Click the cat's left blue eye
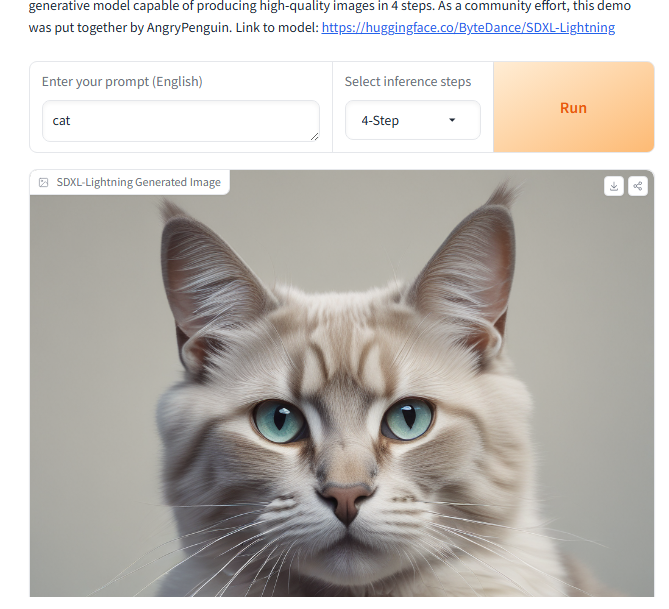 click(x=279, y=420)
